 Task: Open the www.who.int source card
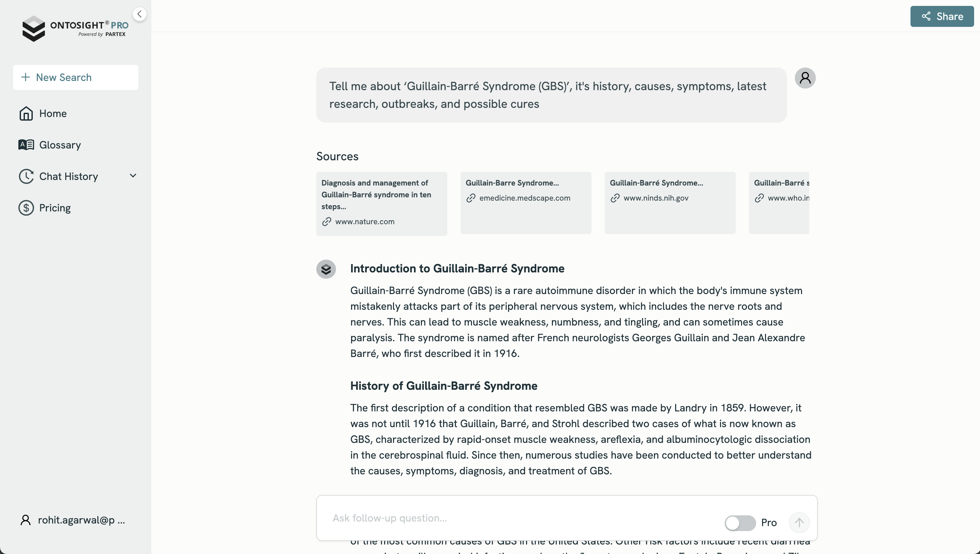tap(778, 203)
